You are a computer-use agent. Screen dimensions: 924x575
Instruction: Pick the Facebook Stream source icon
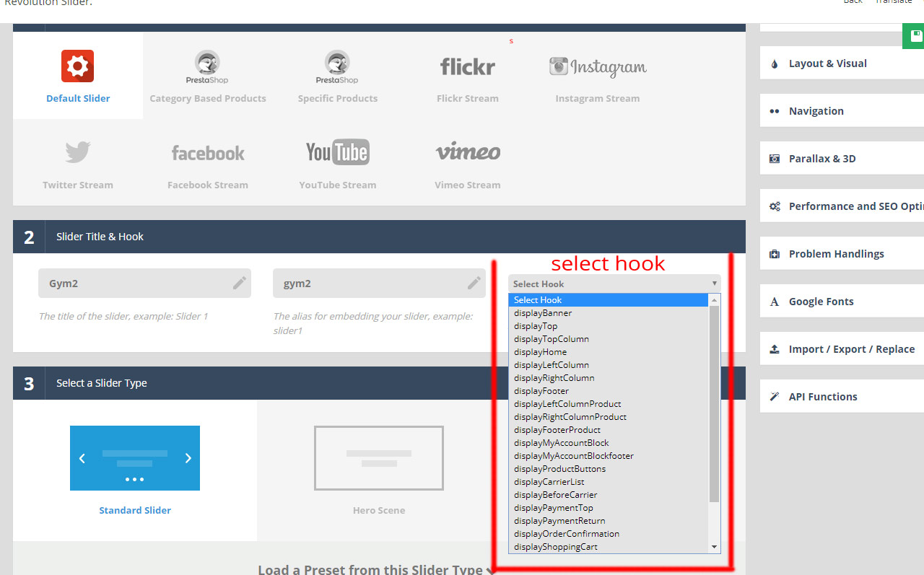point(207,153)
